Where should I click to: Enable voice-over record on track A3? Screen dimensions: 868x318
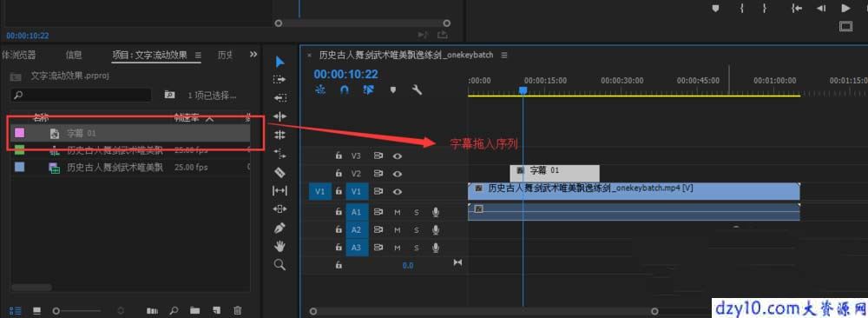pos(437,248)
